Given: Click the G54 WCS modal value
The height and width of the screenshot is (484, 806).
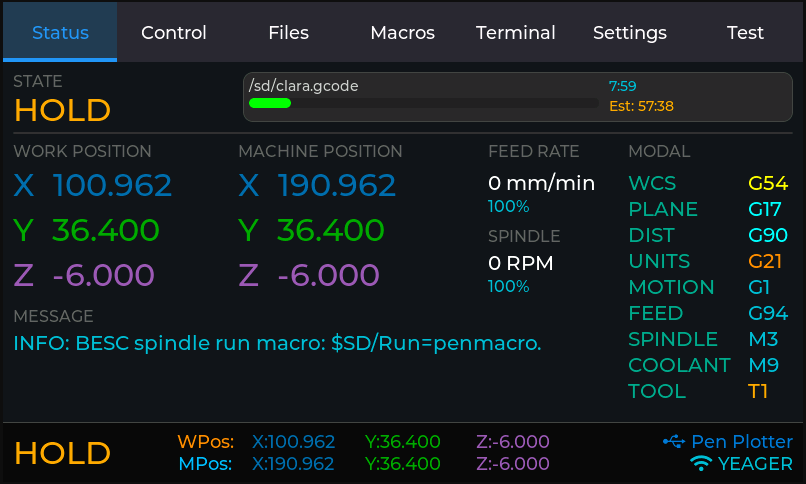Looking at the screenshot, I should (768, 183).
